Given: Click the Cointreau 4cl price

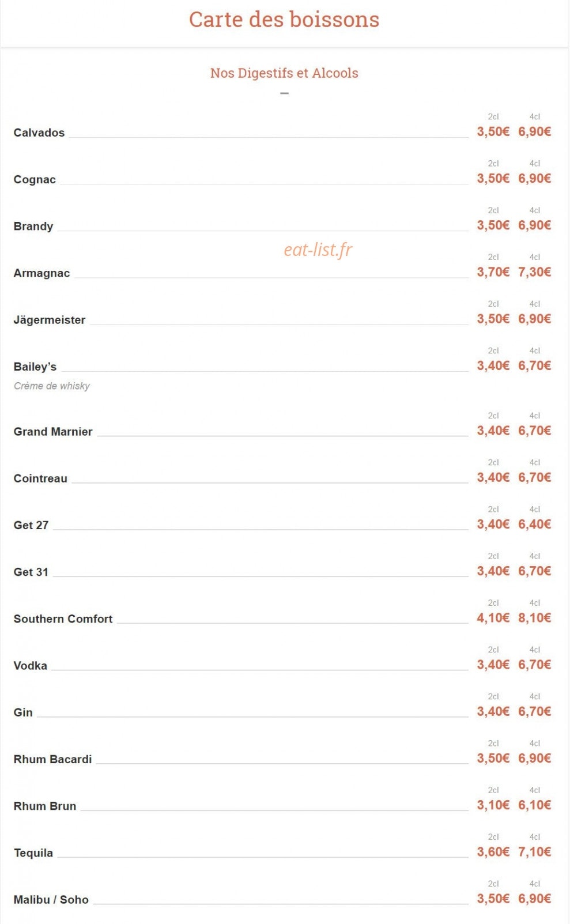Looking at the screenshot, I should pyautogui.click(x=535, y=477).
